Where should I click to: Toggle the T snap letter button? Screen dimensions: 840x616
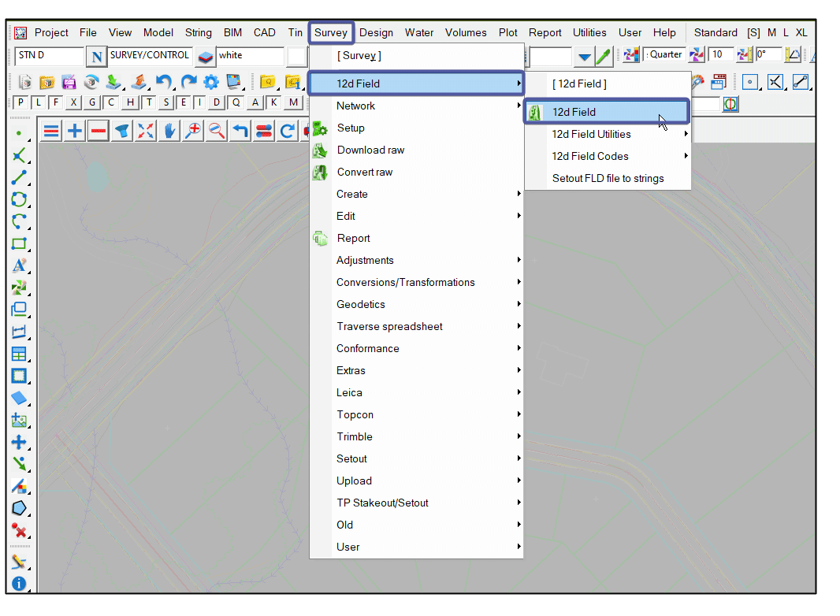pyautogui.click(x=149, y=102)
